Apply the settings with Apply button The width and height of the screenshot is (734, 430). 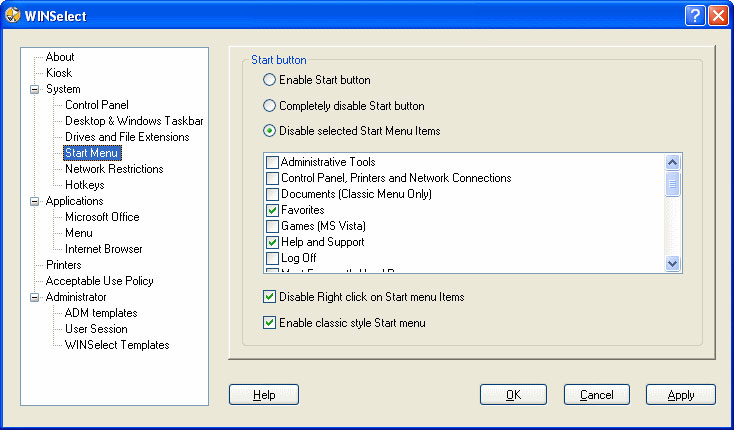click(x=681, y=395)
